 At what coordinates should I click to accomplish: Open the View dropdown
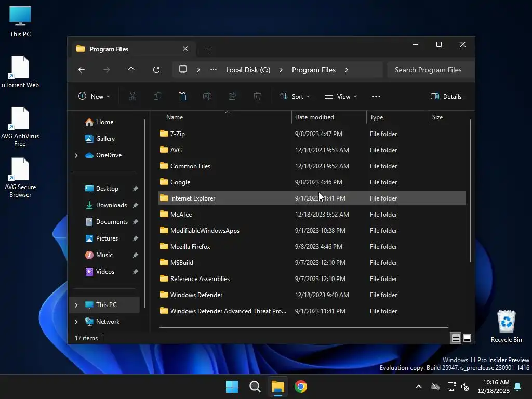coord(341,96)
